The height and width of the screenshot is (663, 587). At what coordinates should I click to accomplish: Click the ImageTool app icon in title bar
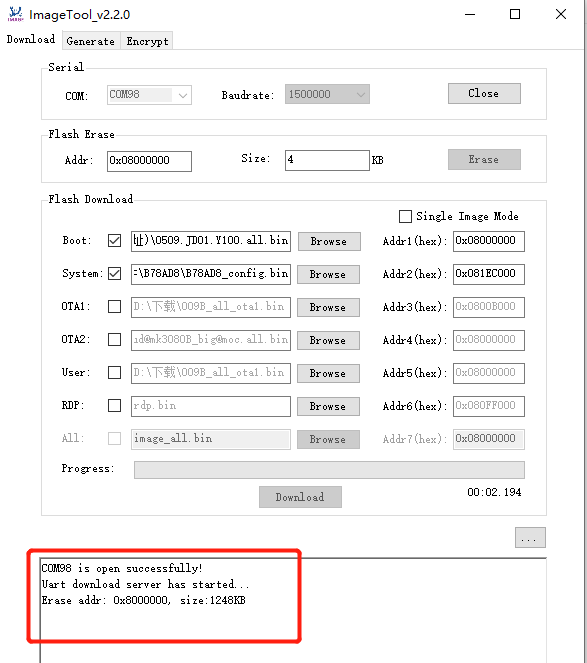pos(15,14)
